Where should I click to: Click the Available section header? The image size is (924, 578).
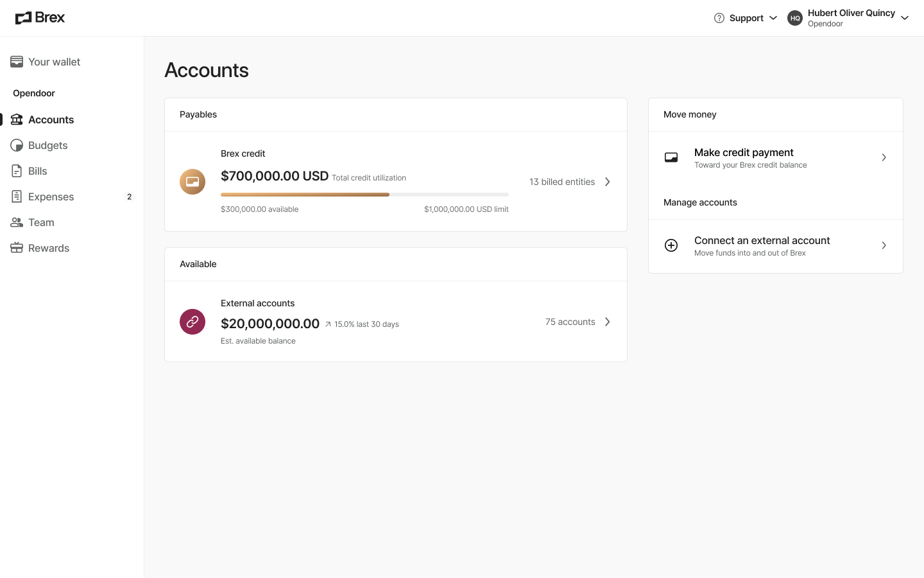[x=198, y=264]
